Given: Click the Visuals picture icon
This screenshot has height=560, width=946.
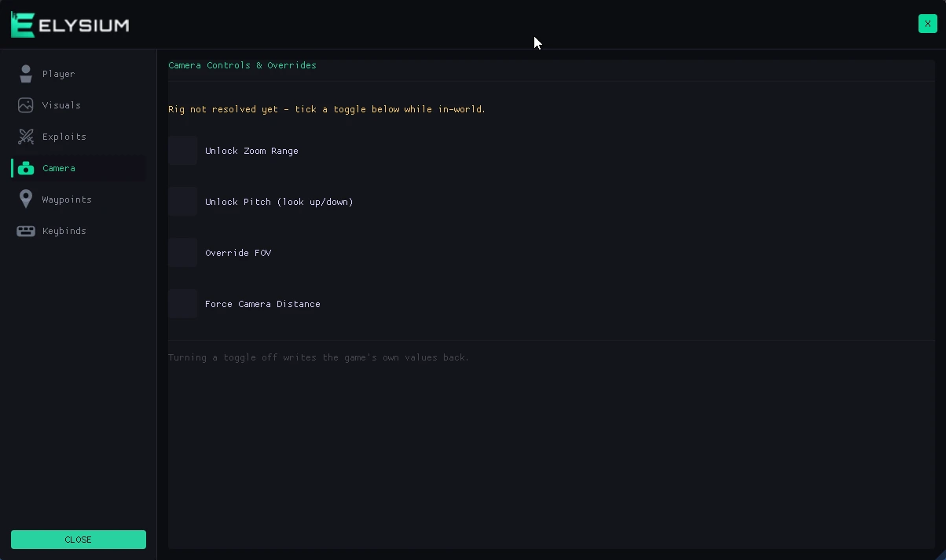Looking at the screenshot, I should pyautogui.click(x=26, y=105).
